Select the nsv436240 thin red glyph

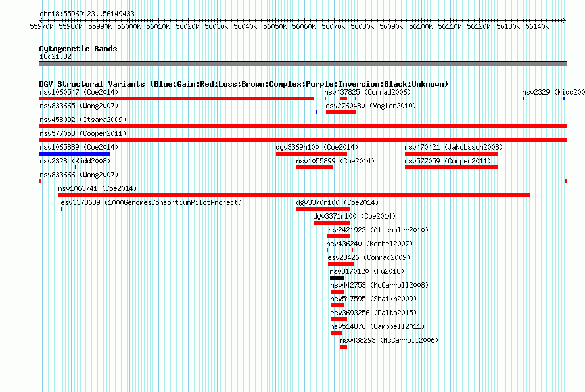(340, 250)
